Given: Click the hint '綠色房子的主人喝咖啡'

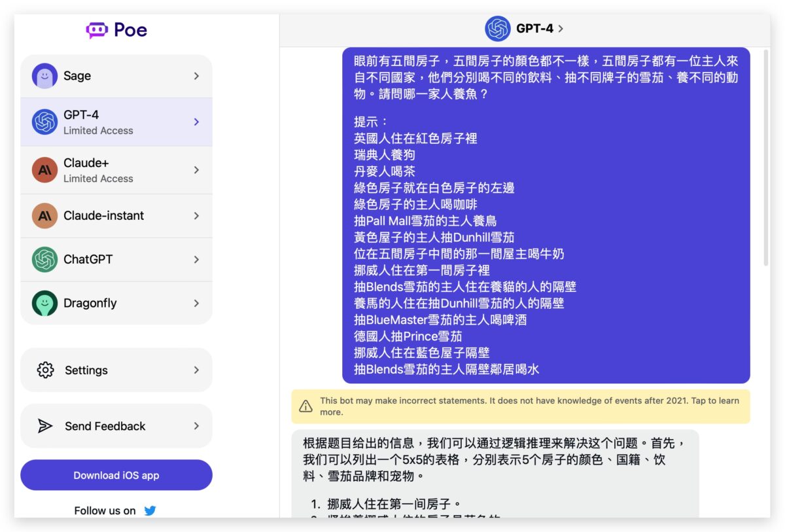Looking at the screenshot, I should pos(415,204).
